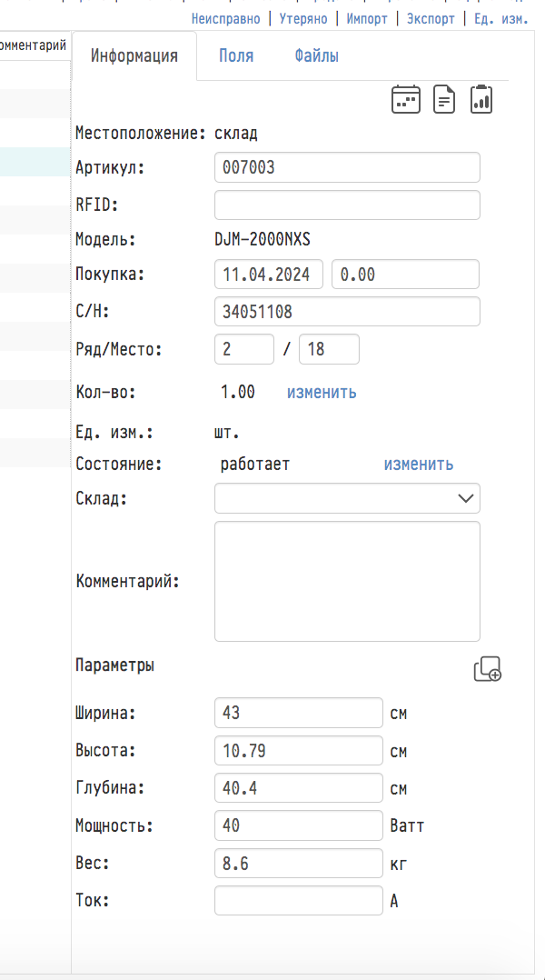545x980 pixels.
Task: Click the Комментарий text area
Action: pos(347,581)
